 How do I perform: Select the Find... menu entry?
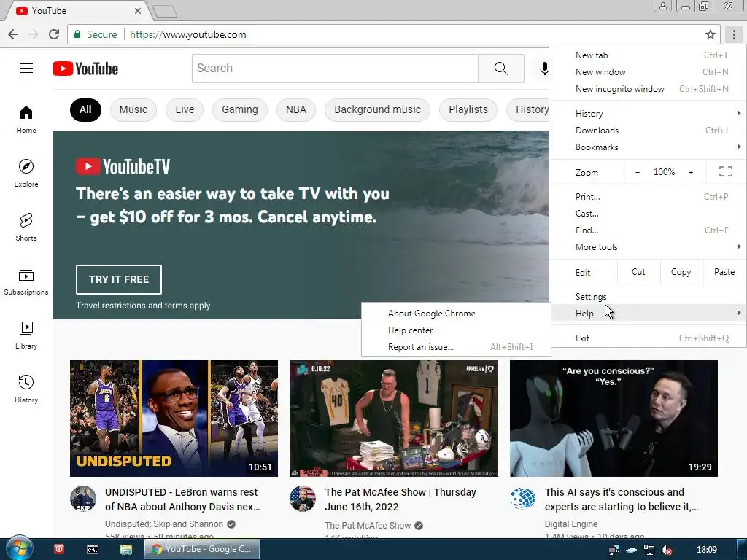coord(648,230)
